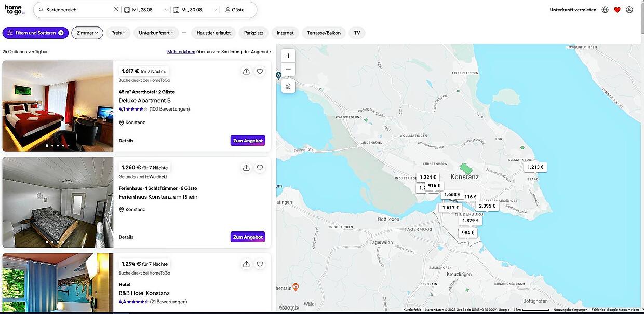Click the 1.260 € price on Ferienhaus listing
This screenshot has width=644, height=314.
pos(131,167)
